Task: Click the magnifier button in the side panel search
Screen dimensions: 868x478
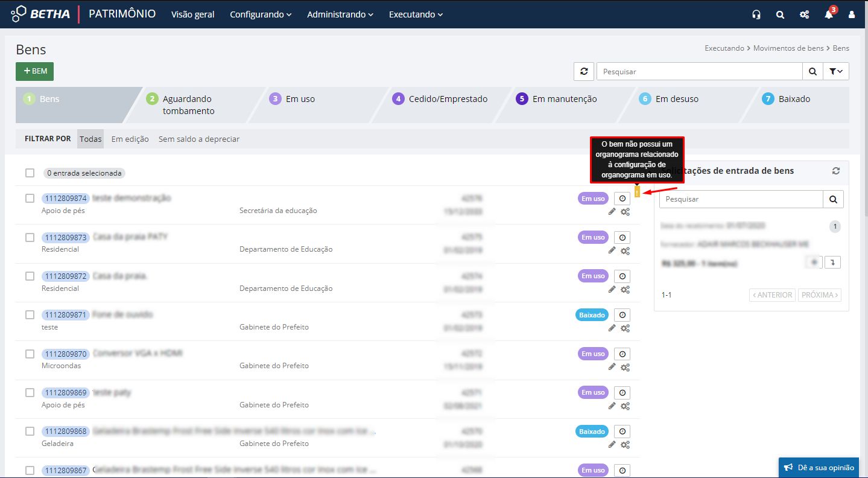Action: coord(833,199)
